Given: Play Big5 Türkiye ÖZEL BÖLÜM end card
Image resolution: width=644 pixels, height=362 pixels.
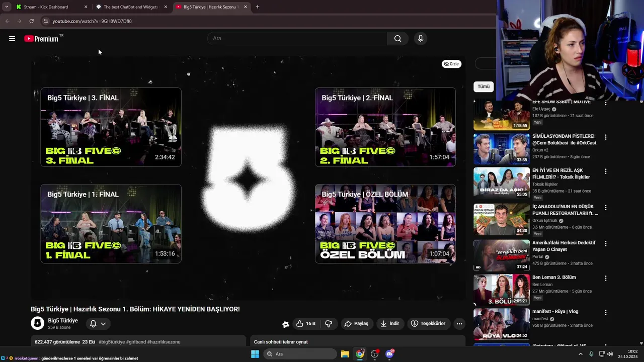Looking at the screenshot, I should pos(385,224).
